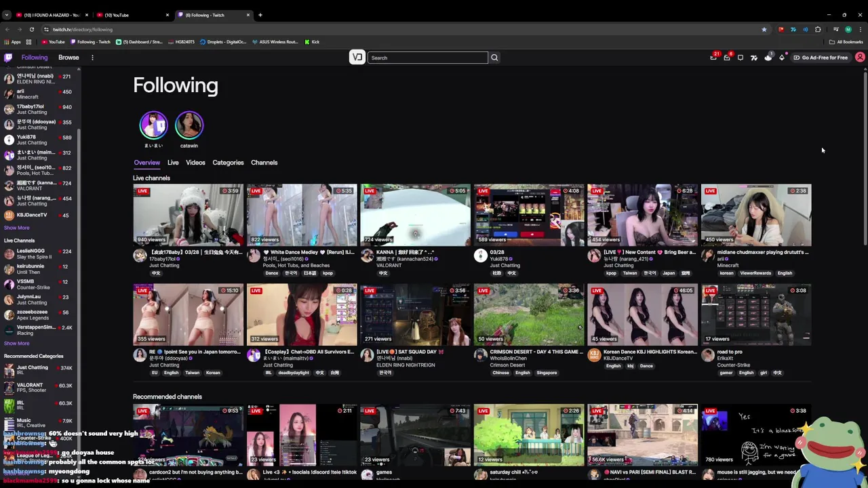The image size is (868, 488).
Task: Click Show More under followed channels
Action: (16, 228)
